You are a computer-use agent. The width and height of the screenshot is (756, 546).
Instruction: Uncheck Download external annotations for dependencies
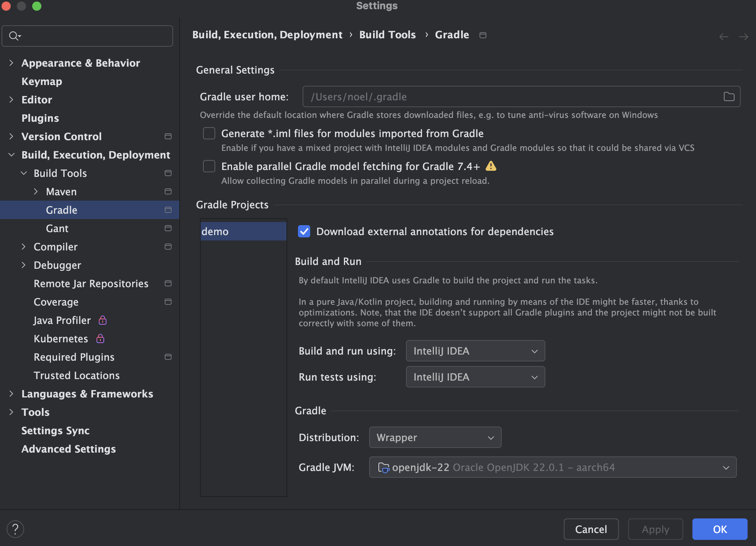coord(304,231)
